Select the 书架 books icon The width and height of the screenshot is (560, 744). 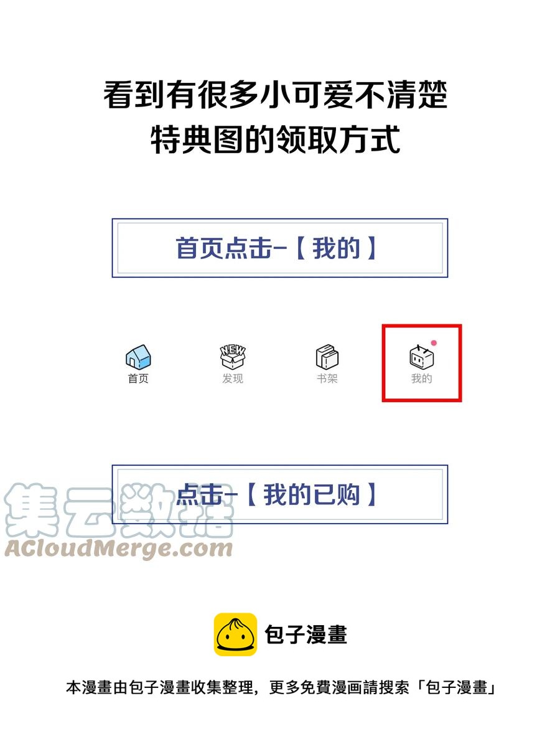coord(327,357)
